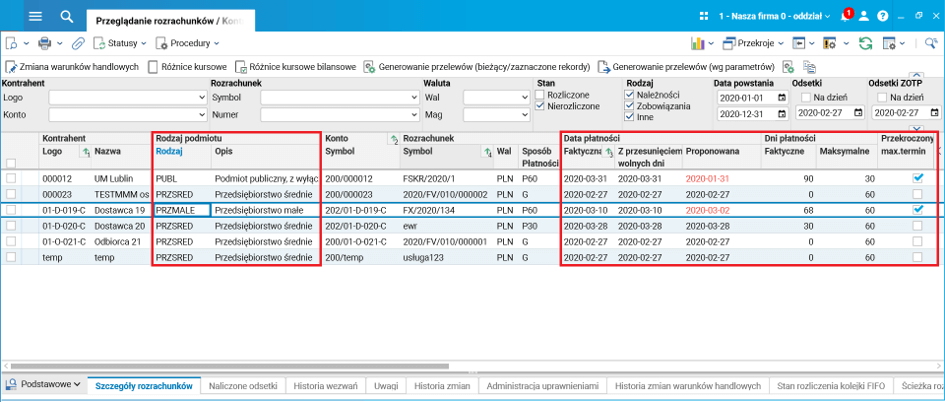Viewport: 945px width, 402px height.
Task: Switch to Uwagi tab
Action: point(386,385)
